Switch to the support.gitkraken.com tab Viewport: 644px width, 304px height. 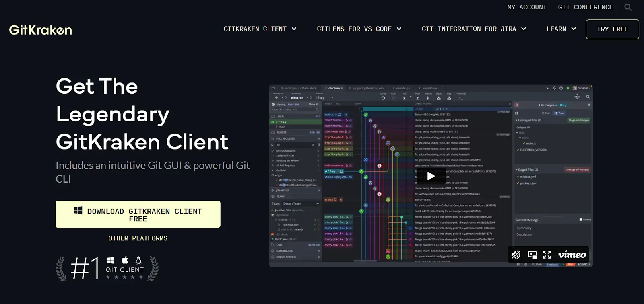tap(366, 88)
